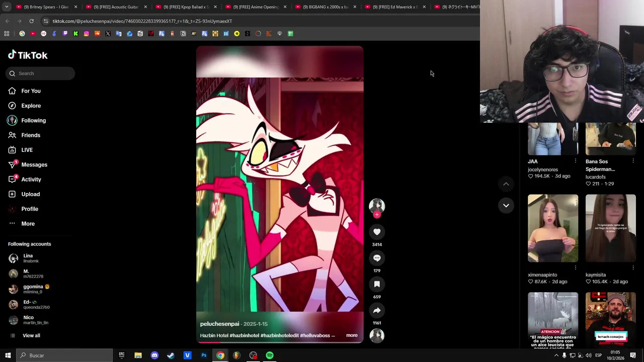Click the browser back arrow
This screenshot has width=644, height=362.
point(7,21)
